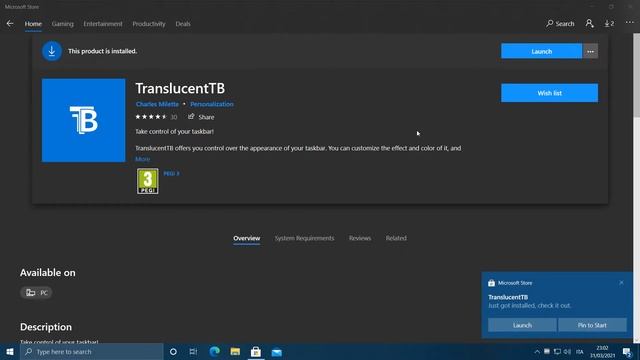
Task: Expand the description with More
Action: (142, 159)
